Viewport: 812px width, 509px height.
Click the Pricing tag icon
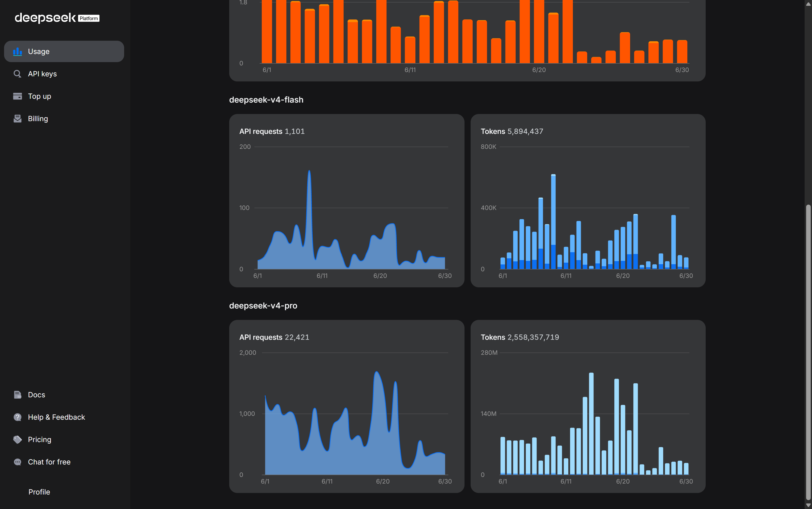pos(18,439)
